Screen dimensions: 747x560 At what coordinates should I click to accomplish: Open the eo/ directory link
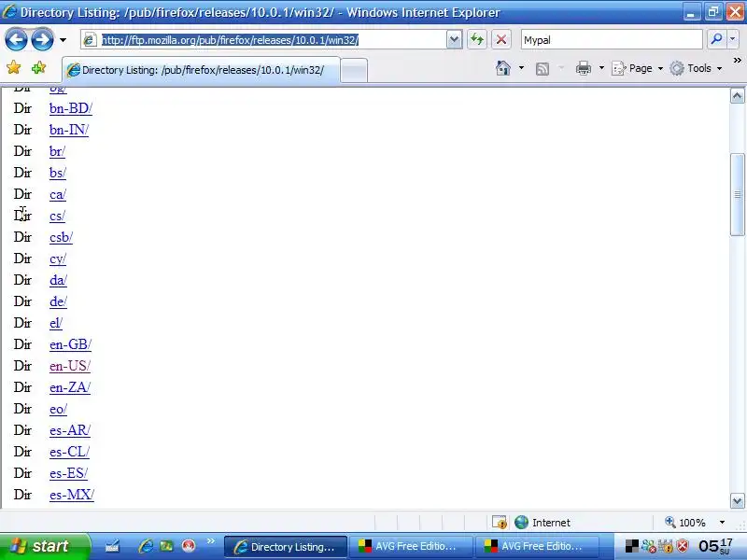58,409
